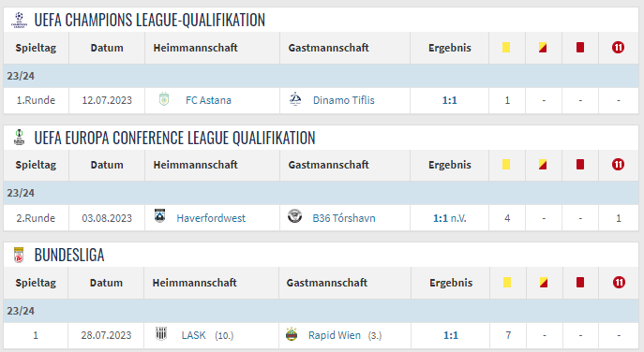Open the 1:1 n.V. match result

tap(450, 218)
